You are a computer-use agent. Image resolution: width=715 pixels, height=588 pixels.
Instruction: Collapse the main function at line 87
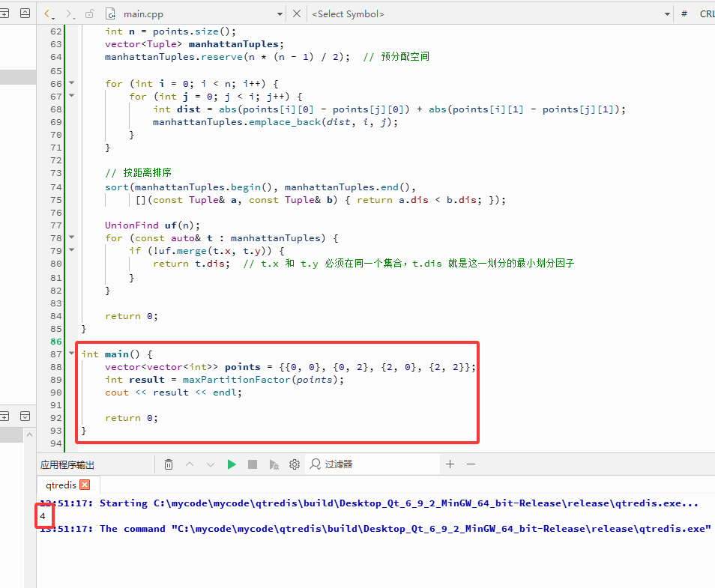(x=72, y=354)
